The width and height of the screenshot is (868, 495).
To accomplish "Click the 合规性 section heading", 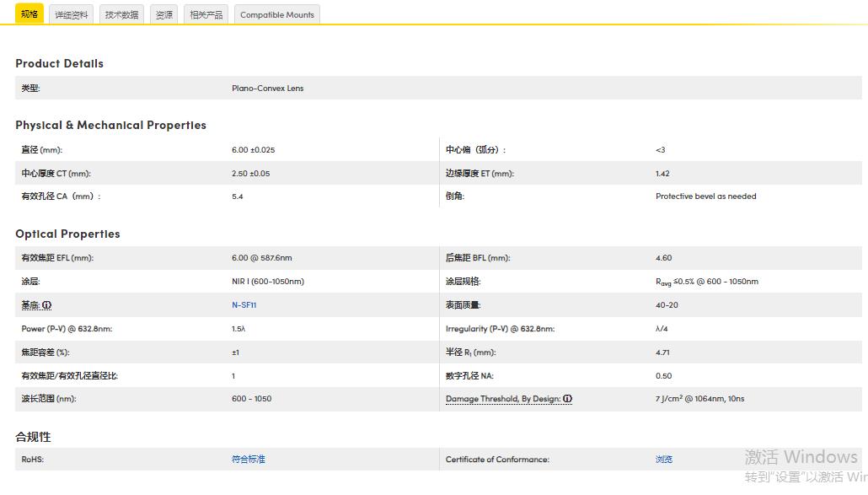I will (33, 437).
